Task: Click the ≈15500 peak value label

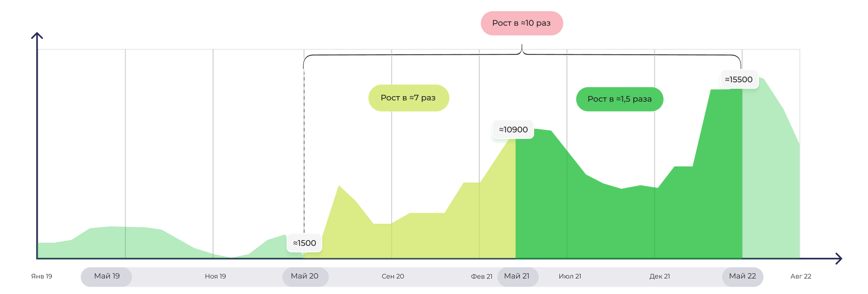Action: tap(739, 80)
